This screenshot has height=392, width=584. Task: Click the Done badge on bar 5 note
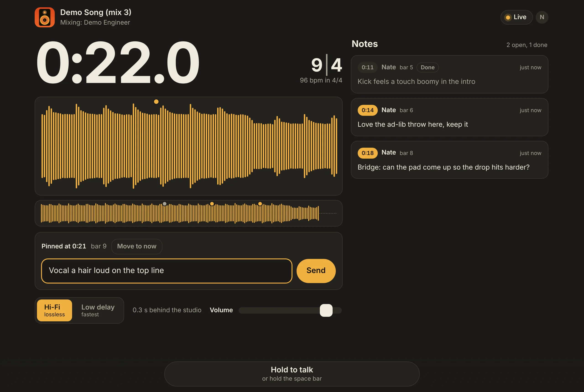(427, 67)
